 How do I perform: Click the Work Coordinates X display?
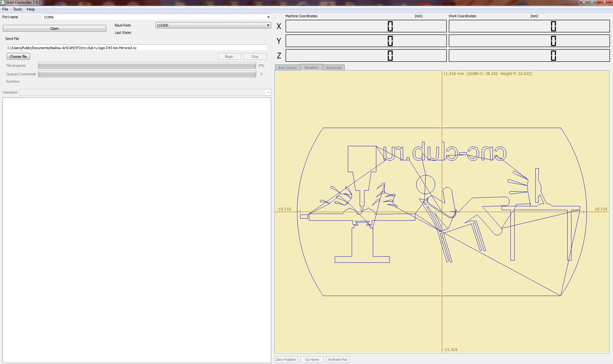tap(529, 26)
